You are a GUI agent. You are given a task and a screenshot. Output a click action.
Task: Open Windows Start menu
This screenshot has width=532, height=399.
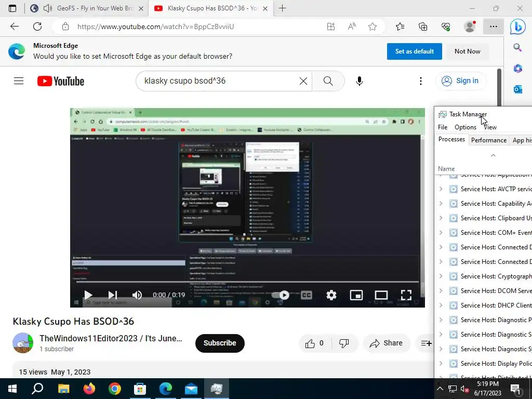[12, 389]
